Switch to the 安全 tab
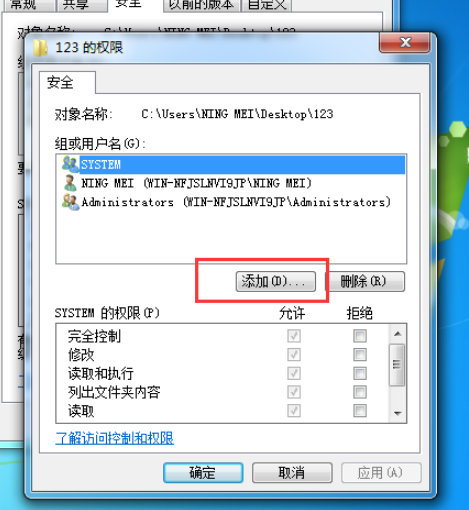The height and width of the screenshot is (510, 469). coord(60,83)
